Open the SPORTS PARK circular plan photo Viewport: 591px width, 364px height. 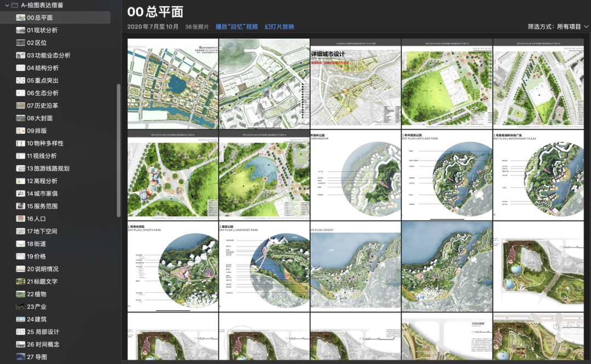(173, 267)
